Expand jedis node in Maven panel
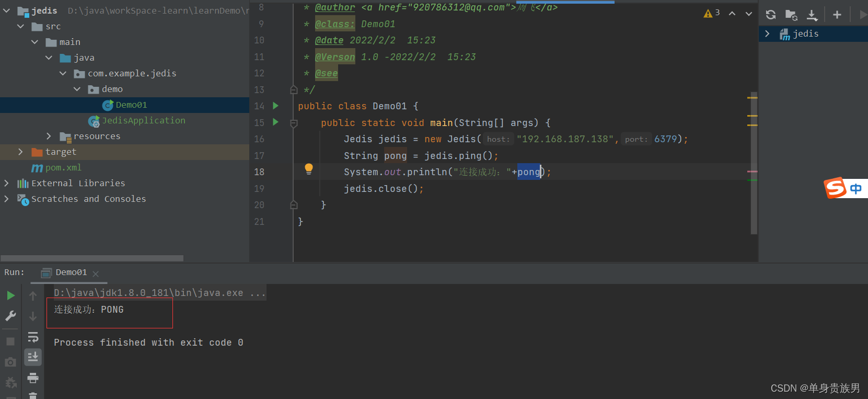The height and width of the screenshot is (399, 868). click(x=767, y=33)
